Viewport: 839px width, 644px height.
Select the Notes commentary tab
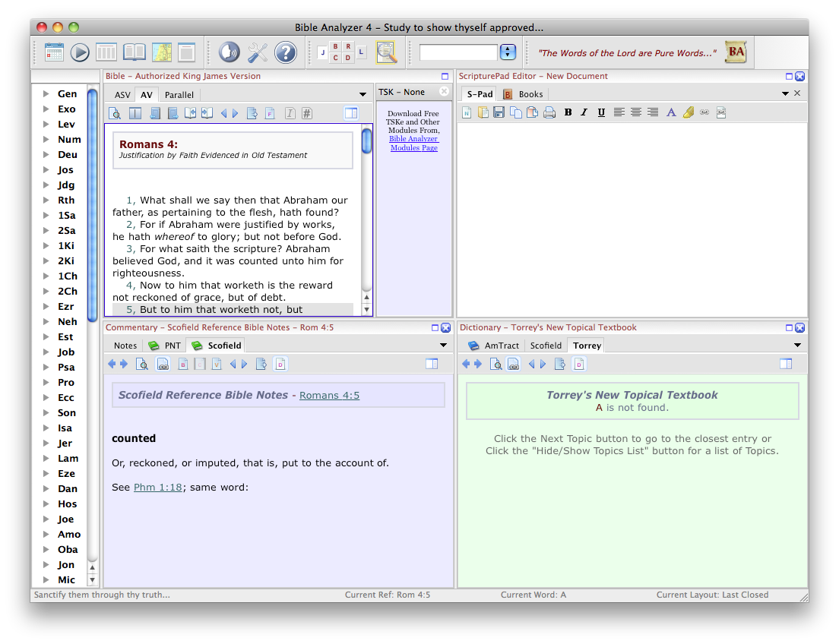click(x=125, y=346)
